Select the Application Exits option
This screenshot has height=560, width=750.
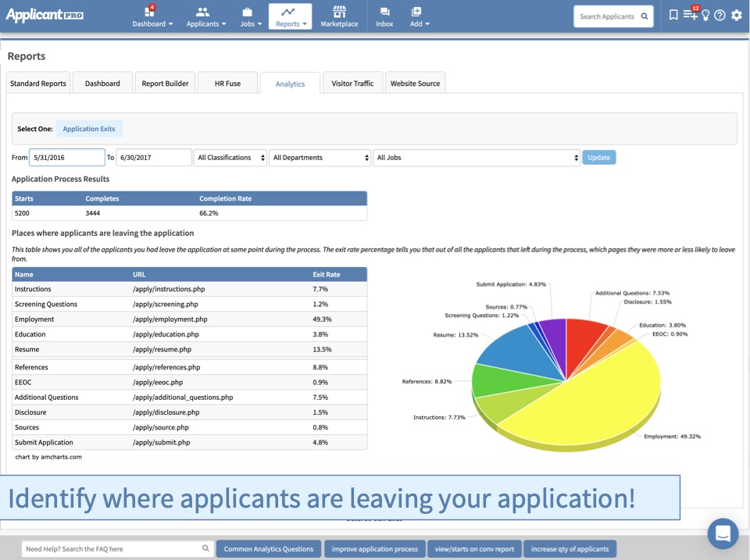pyautogui.click(x=91, y=128)
